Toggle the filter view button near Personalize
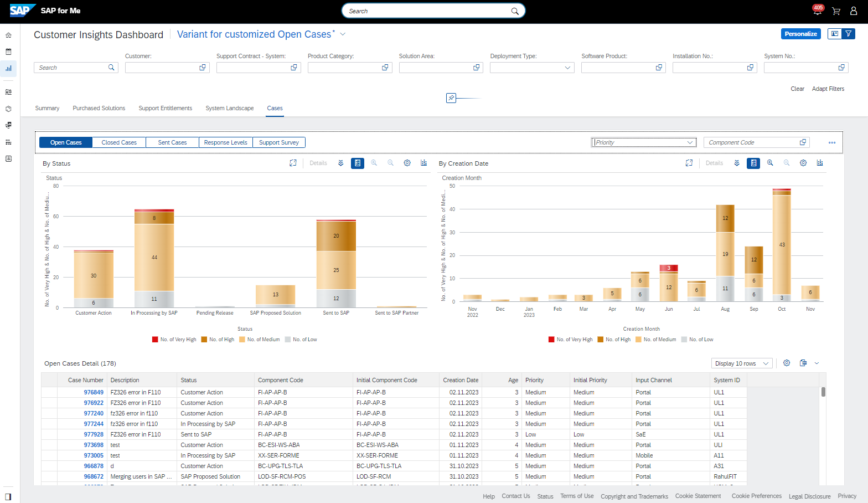This screenshot has width=868, height=503. click(x=848, y=34)
